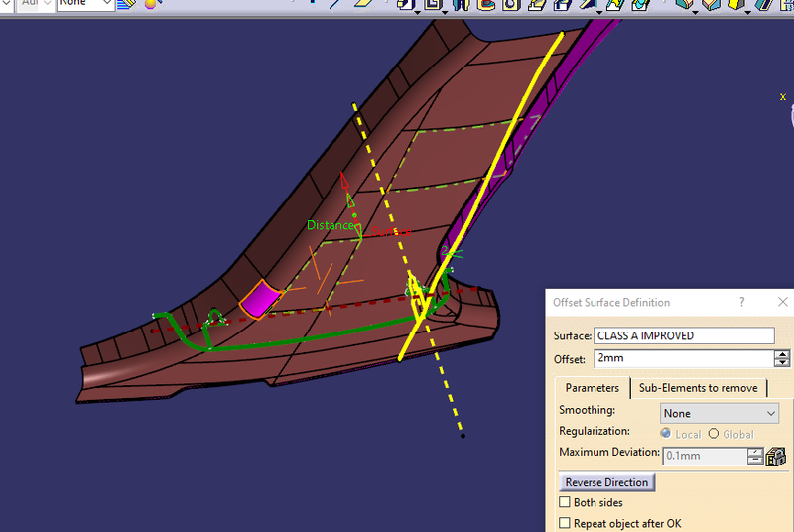Enable the Both sides checkbox
794x532 pixels.
pos(565,503)
